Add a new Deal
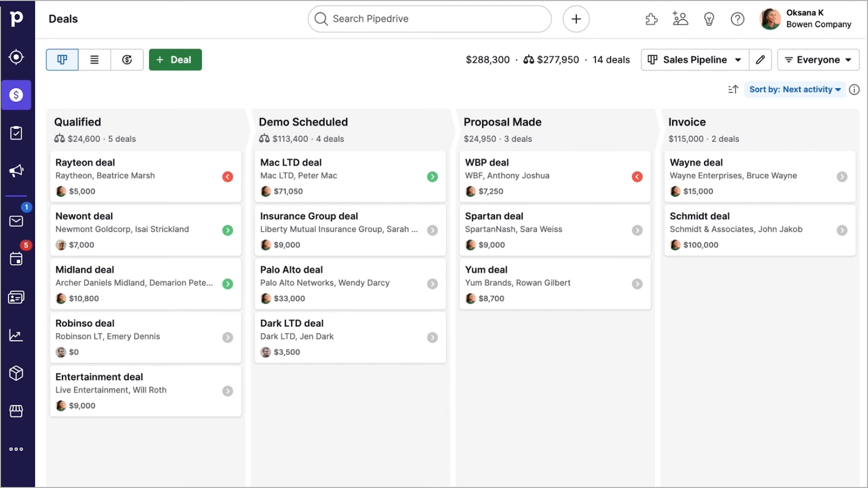The width and height of the screenshot is (868, 488). pyautogui.click(x=175, y=60)
